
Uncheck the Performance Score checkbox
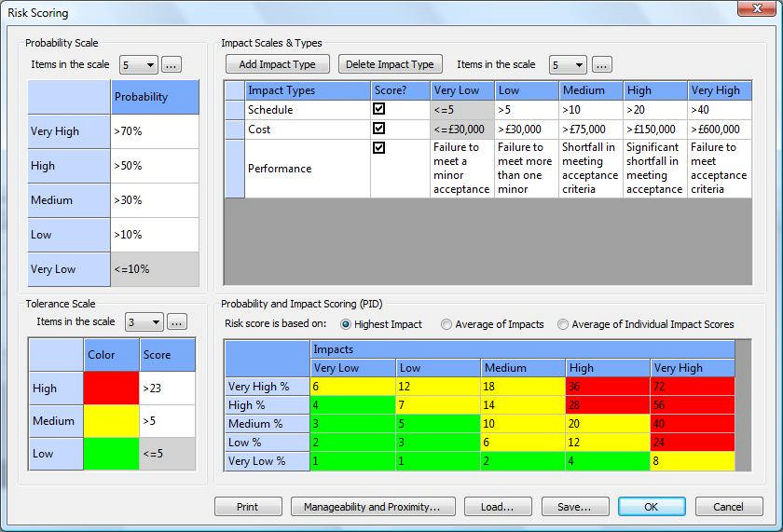coord(379,148)
